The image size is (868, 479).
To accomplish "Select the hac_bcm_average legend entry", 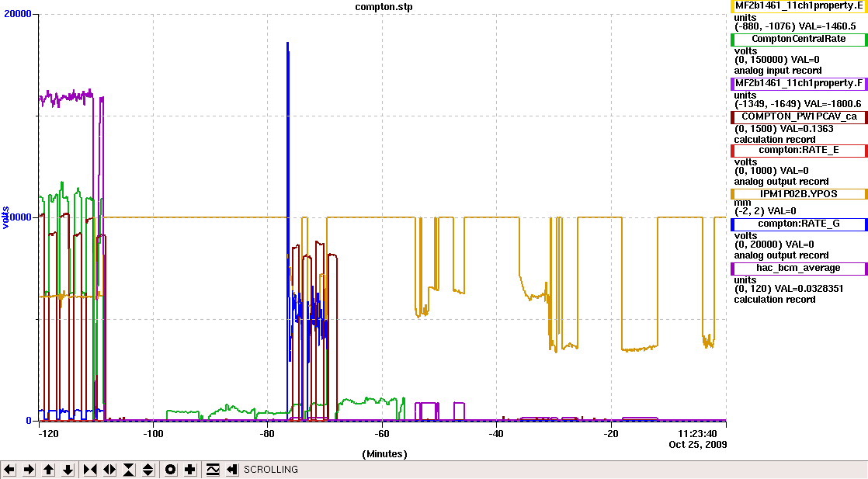I will [799, 269].
